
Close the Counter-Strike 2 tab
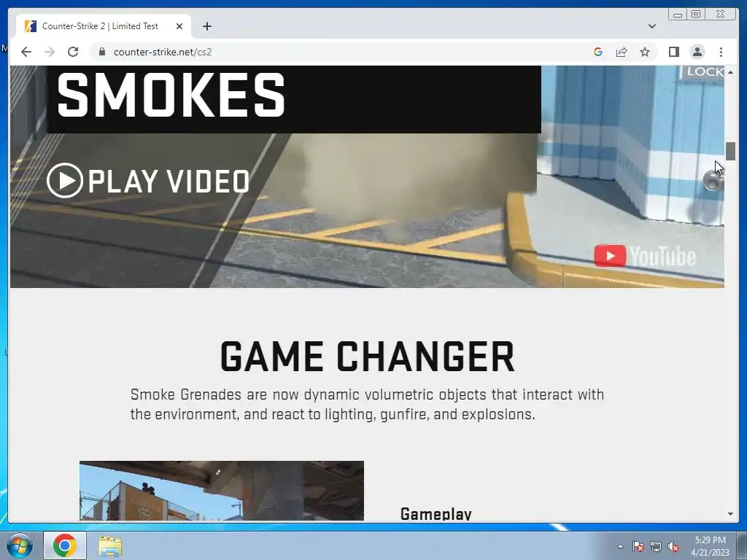point(179,26)
